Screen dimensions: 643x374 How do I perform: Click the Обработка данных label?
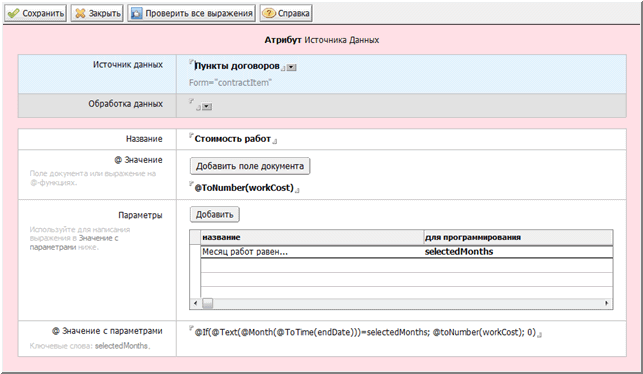pos(125,104)
